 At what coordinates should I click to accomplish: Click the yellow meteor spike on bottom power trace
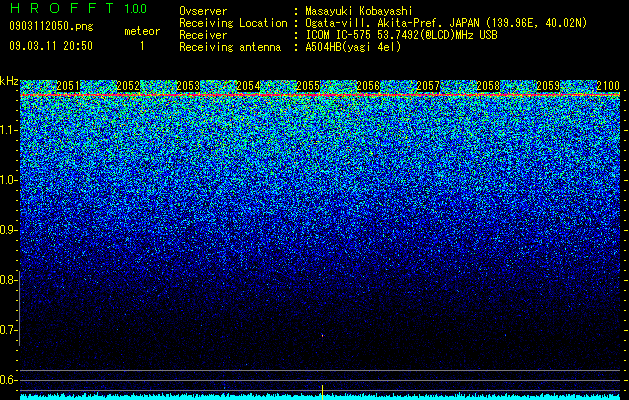322,392
